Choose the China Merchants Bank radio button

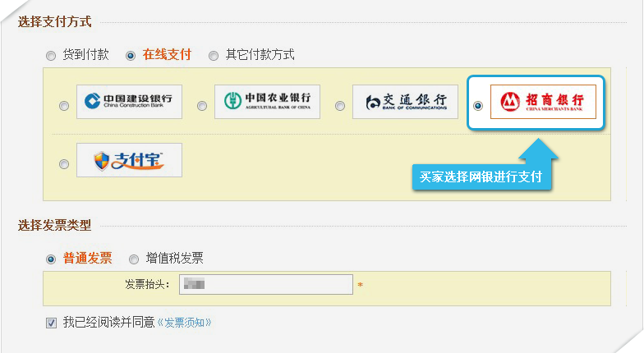(478, 106)
